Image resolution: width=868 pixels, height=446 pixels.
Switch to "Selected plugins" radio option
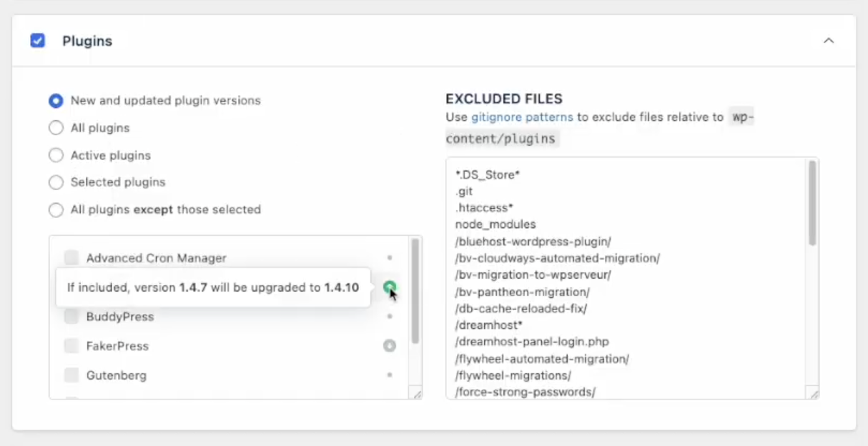56,182
